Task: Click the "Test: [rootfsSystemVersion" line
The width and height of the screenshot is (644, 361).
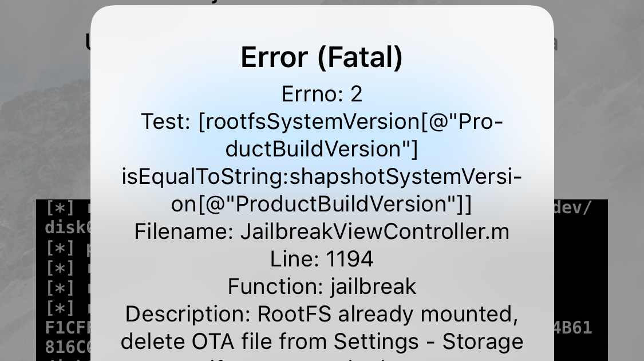Action: 322,121
